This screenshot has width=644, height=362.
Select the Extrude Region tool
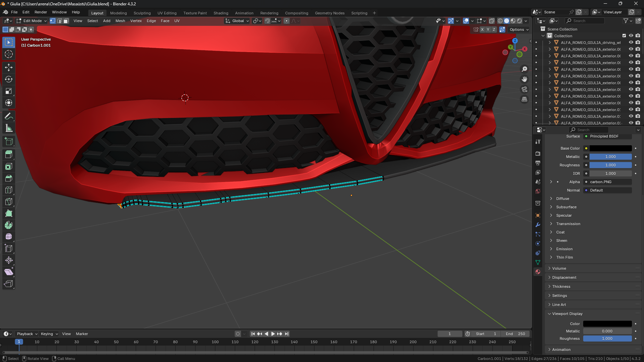click(9, 155)
